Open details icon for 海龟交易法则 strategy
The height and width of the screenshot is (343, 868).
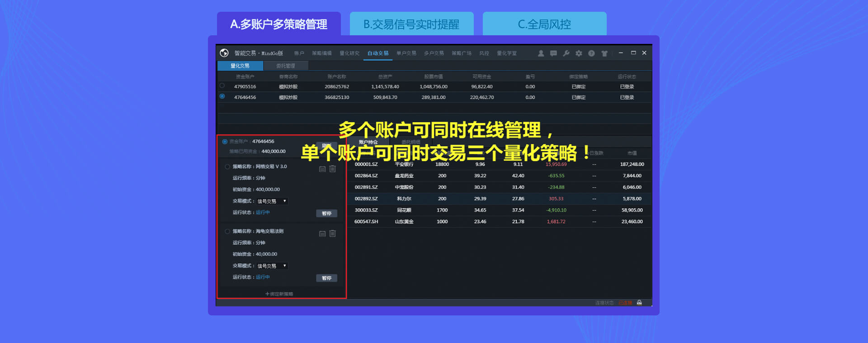click(x=322, y=233)
